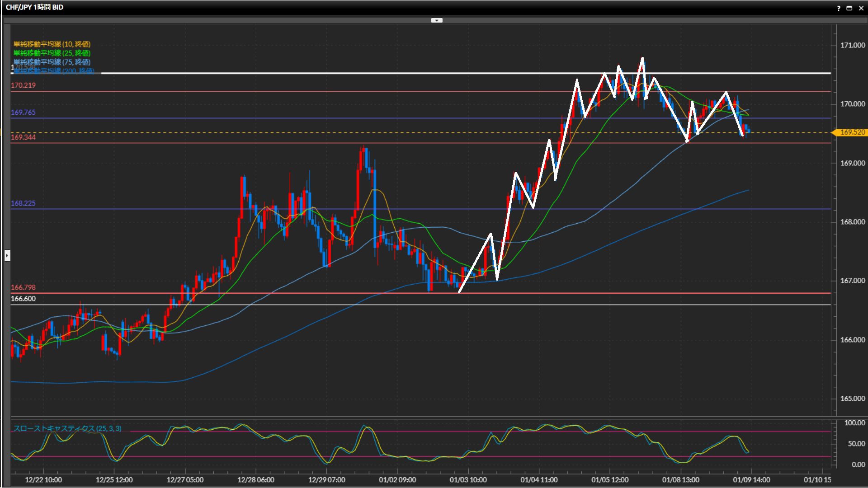868x488 pixels.
Task: Click the 01/09 14:00 time axis label
Action: click(751, 480)
